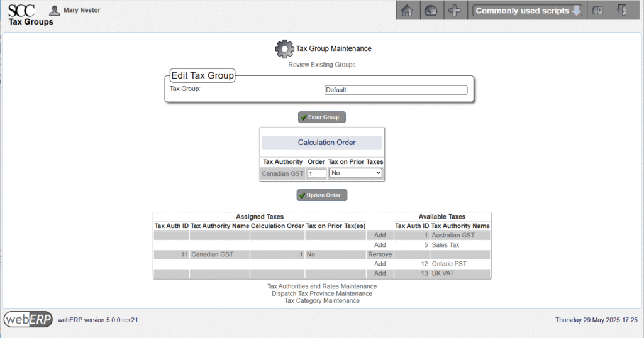Expand Commonly used scripts dropdown
The image size is (644, 338).
528,11
